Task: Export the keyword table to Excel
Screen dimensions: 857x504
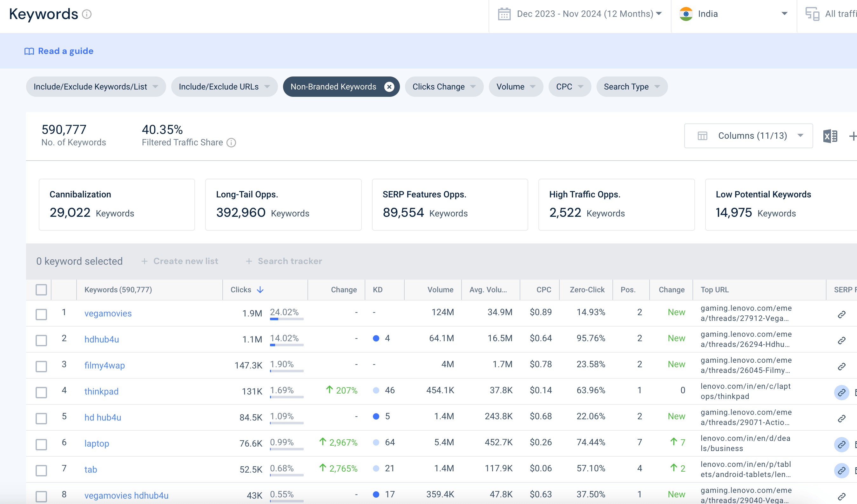Action: pos(830,136)
